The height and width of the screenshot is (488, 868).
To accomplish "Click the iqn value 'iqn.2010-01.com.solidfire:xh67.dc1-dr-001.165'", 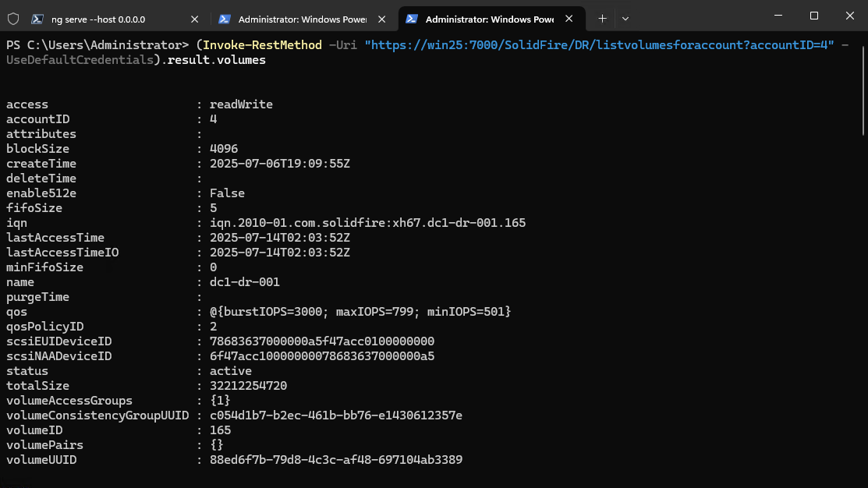I will point(367,222).
